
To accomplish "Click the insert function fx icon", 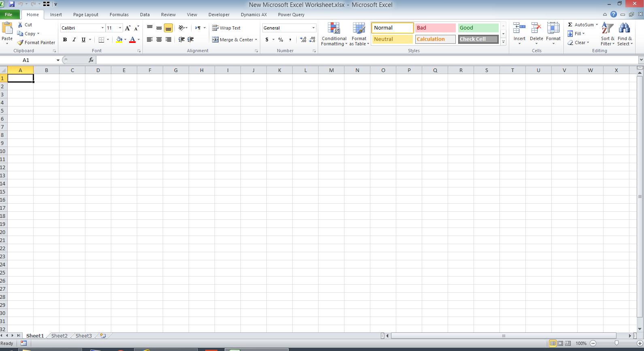I will [x=91, y=60].
